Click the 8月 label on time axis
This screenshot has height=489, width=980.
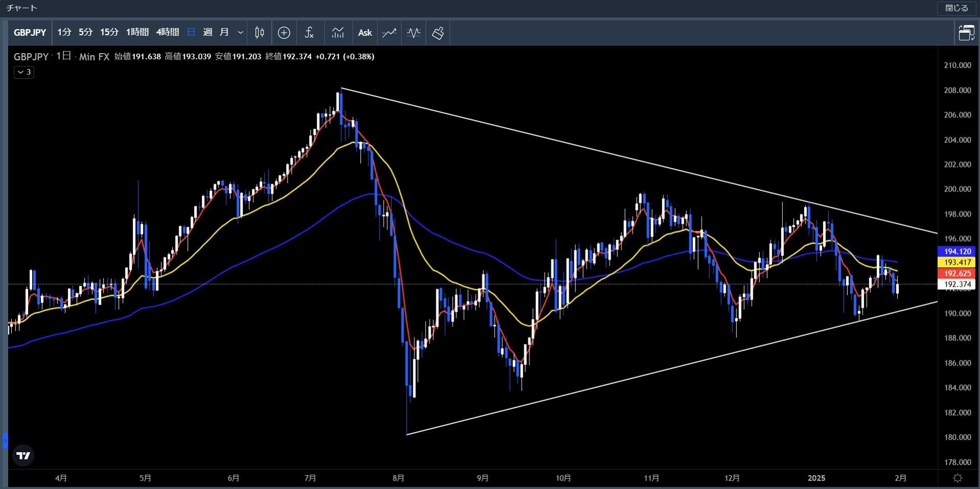point(399,478)
